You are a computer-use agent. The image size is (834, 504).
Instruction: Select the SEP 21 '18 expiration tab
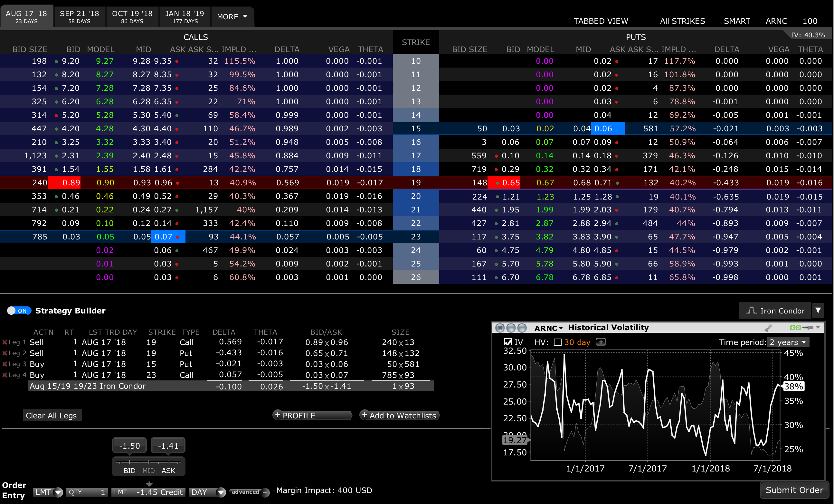pos(80,16)
